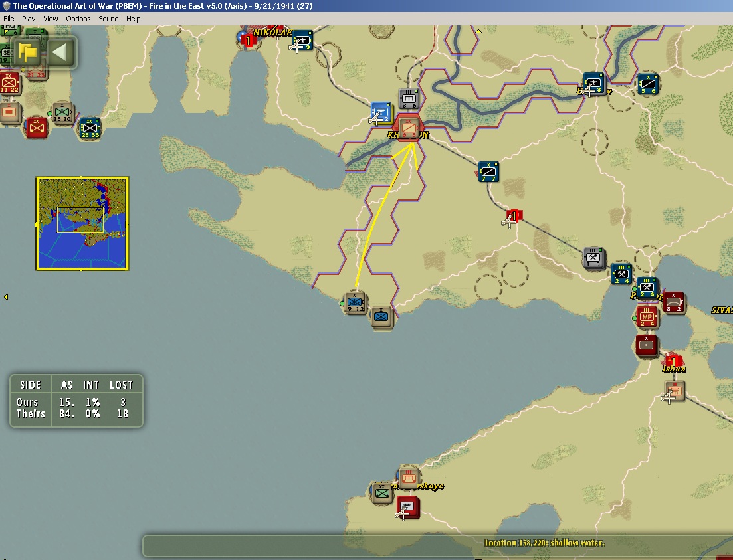
Task: Click the Ishun town label
Action: [674, 369]
